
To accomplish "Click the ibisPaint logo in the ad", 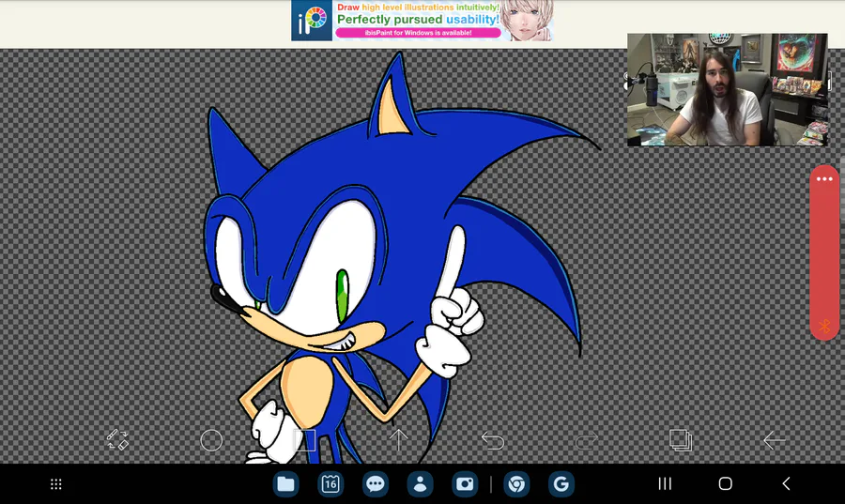I will click(312, 21).
